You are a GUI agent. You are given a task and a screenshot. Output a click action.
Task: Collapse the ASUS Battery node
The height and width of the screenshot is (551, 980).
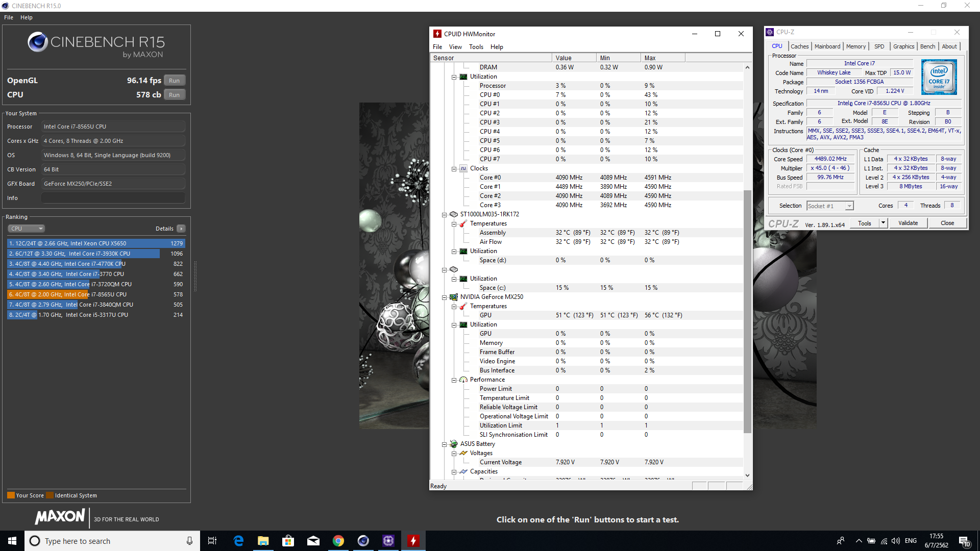444,444
